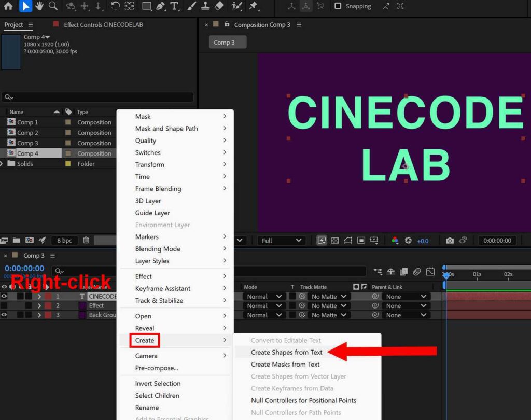Click the Project panel search field
Viewport: 531px width, 420px height.
(x=97, y=97)
